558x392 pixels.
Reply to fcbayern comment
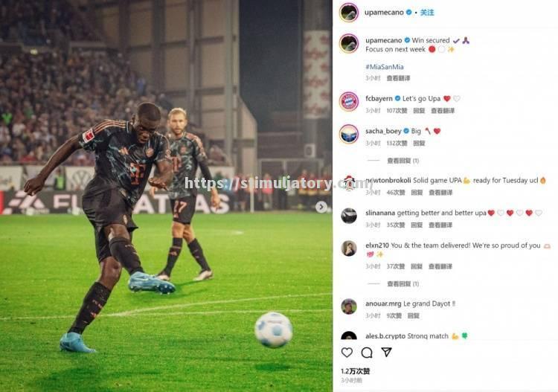(419, 111)
